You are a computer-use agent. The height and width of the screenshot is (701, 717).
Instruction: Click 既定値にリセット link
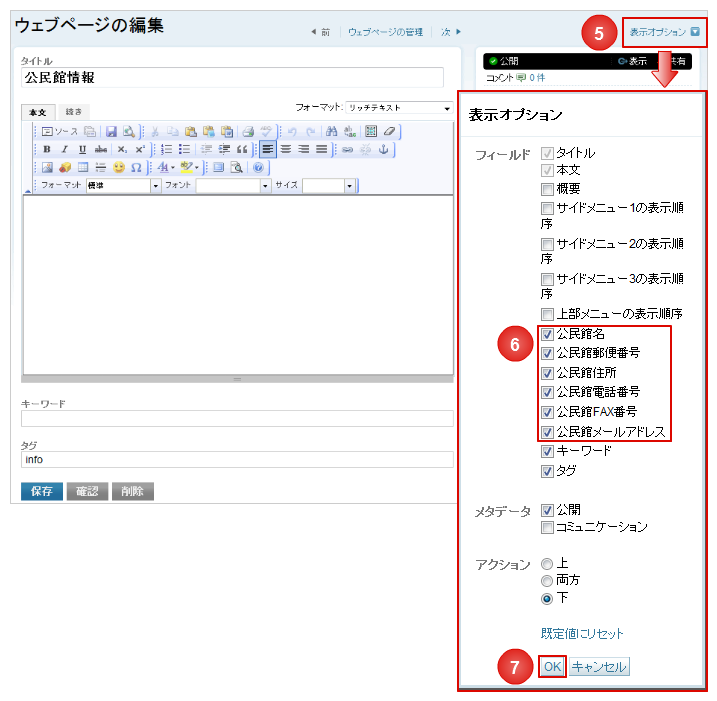(x=582, y=634)
